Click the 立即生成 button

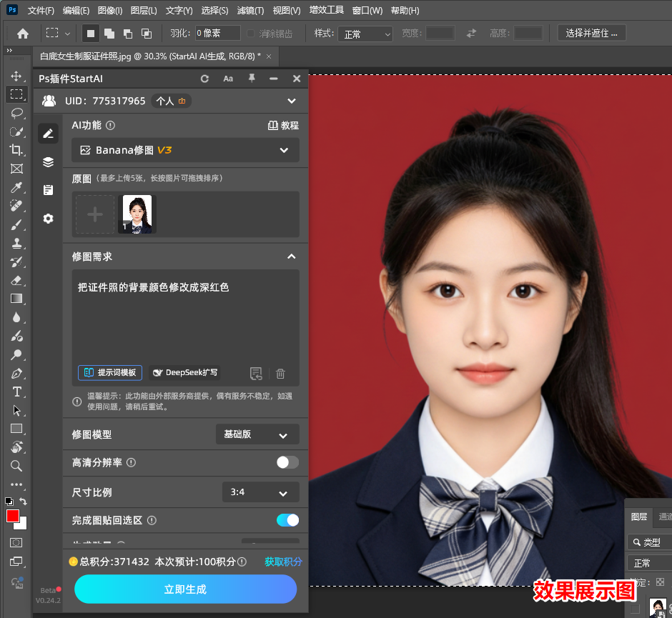[x=186, y=589]
